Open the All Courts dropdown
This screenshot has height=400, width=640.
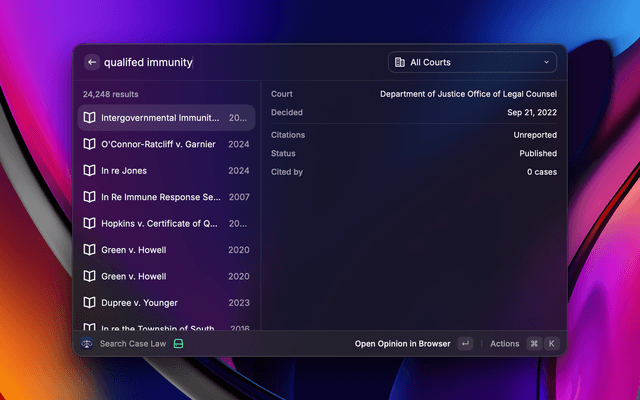[472, 62]
